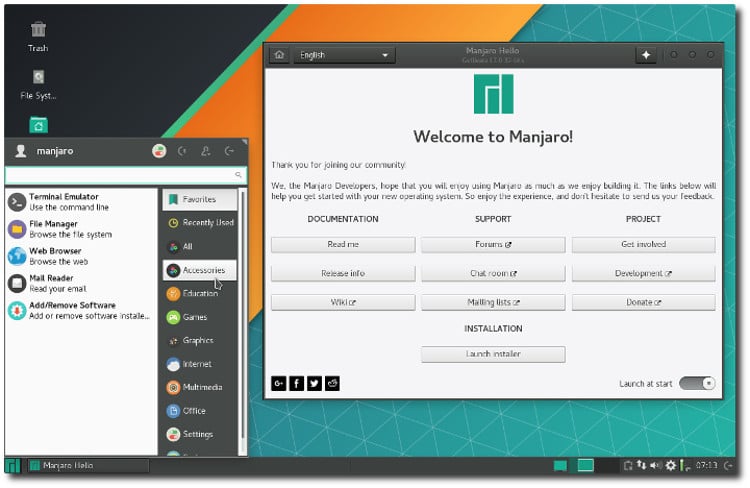This screenshot has height=488, width=750.
Task: Open the Reddit social link icon
Action: point(332,383)
